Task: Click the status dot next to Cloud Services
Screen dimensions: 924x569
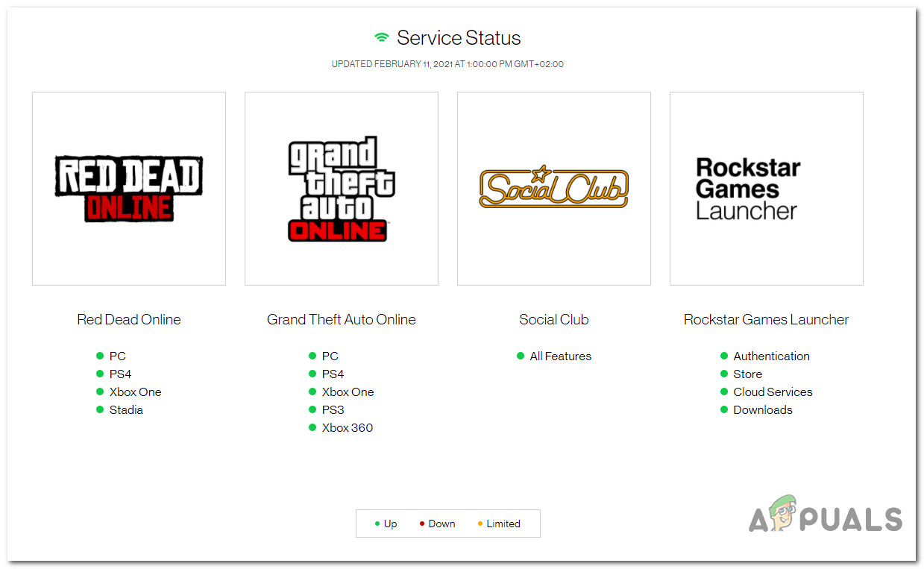Action: 724,392
